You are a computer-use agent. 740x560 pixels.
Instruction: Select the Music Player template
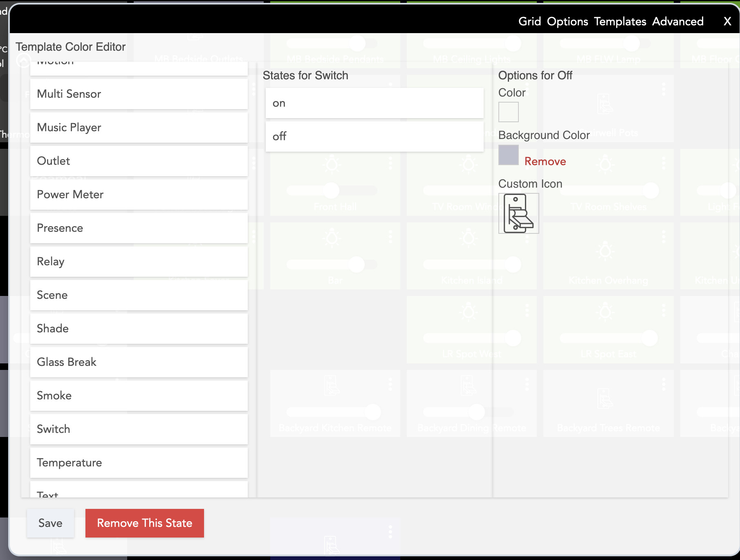(139, 128)
